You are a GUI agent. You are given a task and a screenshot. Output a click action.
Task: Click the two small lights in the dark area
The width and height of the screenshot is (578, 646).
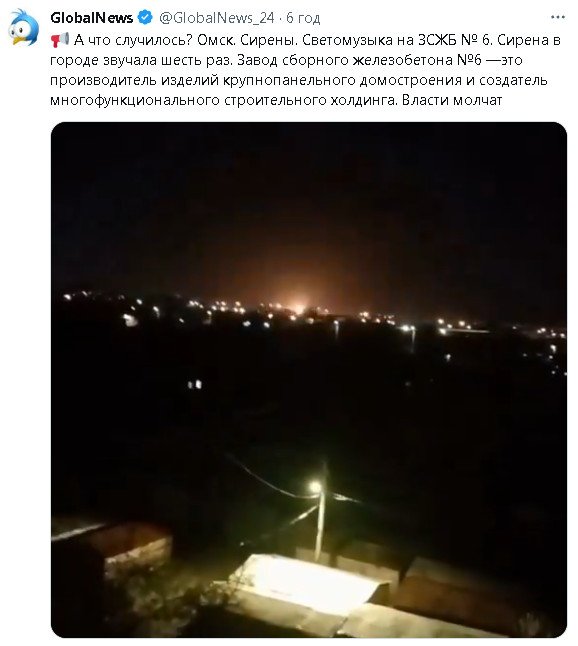click(x=194, y=385)
